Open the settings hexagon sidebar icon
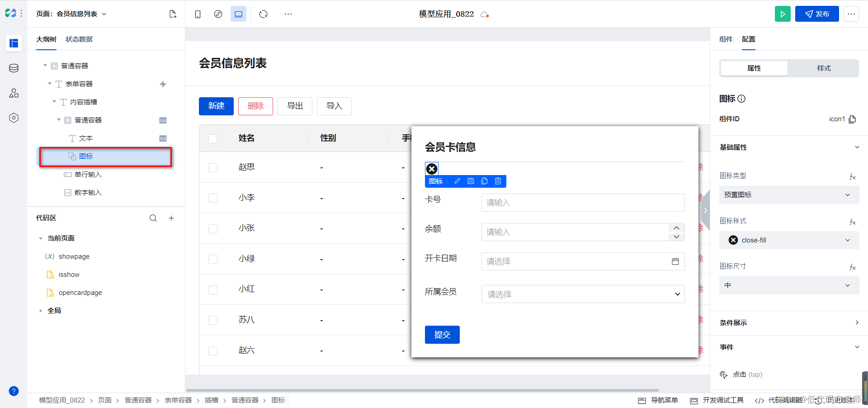 click(14, 118)
